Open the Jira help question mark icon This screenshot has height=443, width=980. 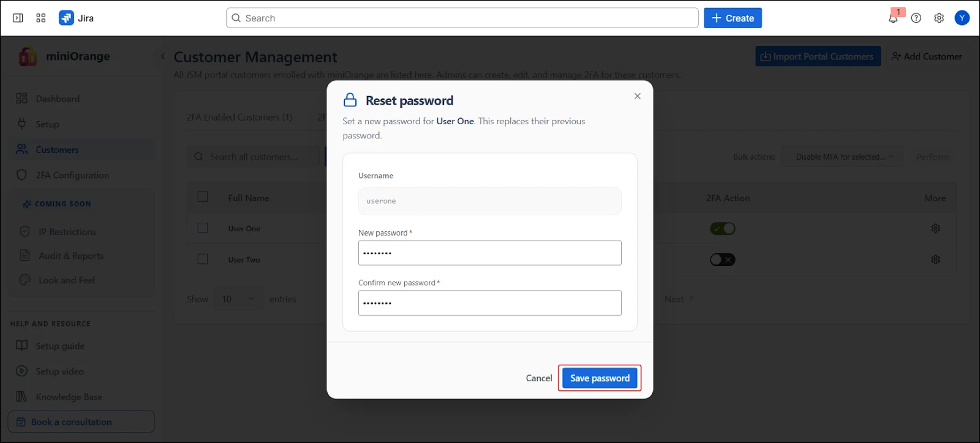(x=916, y=18)
